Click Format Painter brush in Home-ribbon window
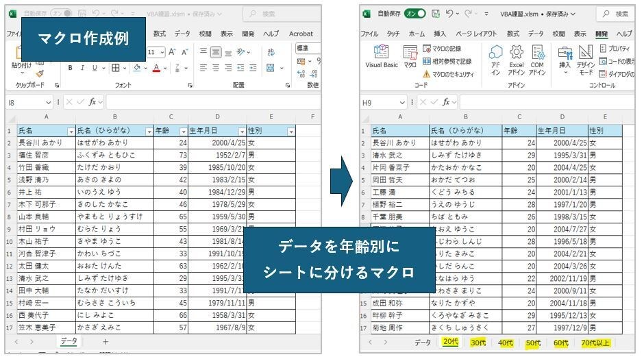This screenshot has height=359, width=644. 40,74
